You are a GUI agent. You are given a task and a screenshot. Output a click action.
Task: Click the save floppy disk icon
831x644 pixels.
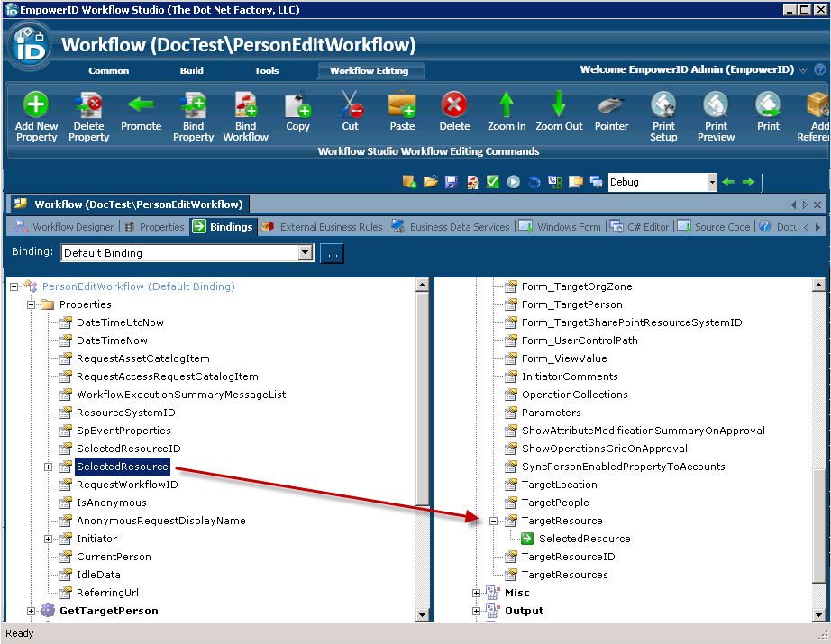coord(452,182)
